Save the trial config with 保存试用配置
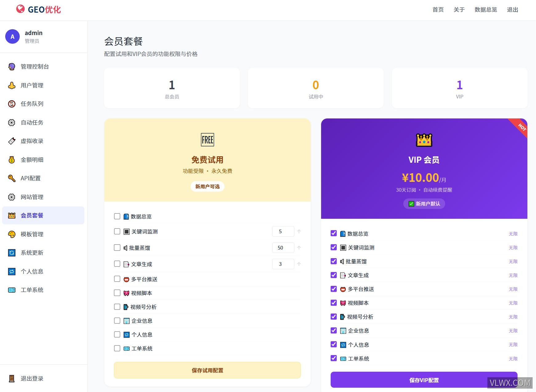Screen dimensions: 536x392 click(x=207, y=370)
